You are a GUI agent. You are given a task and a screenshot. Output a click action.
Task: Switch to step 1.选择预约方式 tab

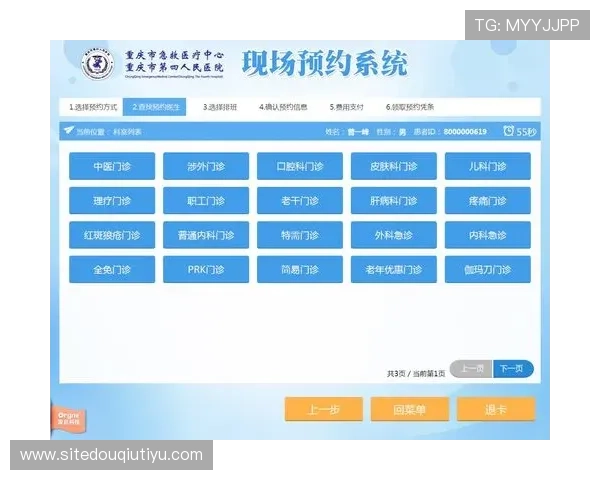[93, 107]
